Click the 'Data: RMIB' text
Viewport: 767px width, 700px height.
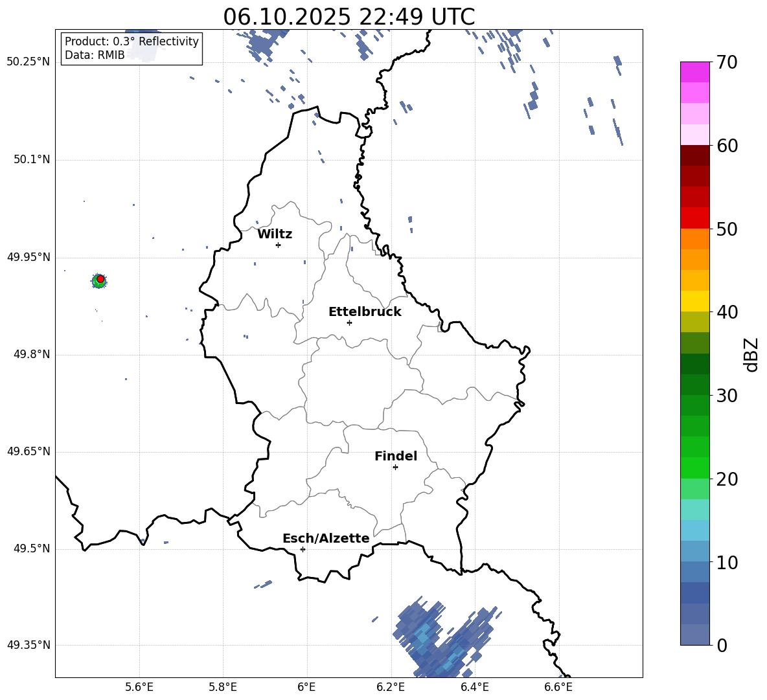point(95,55)
